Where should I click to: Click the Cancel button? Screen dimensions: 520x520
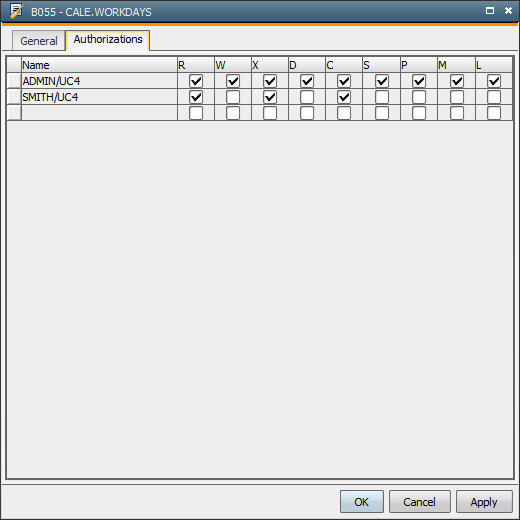click(x=420, y=502)
